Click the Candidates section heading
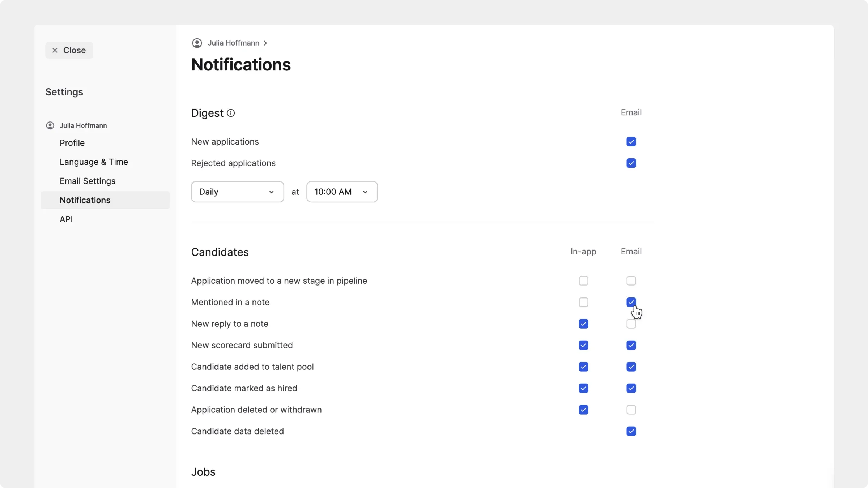The height and width of the screenshot is (488, 868). pyautogui.click(x=220, y=252)
